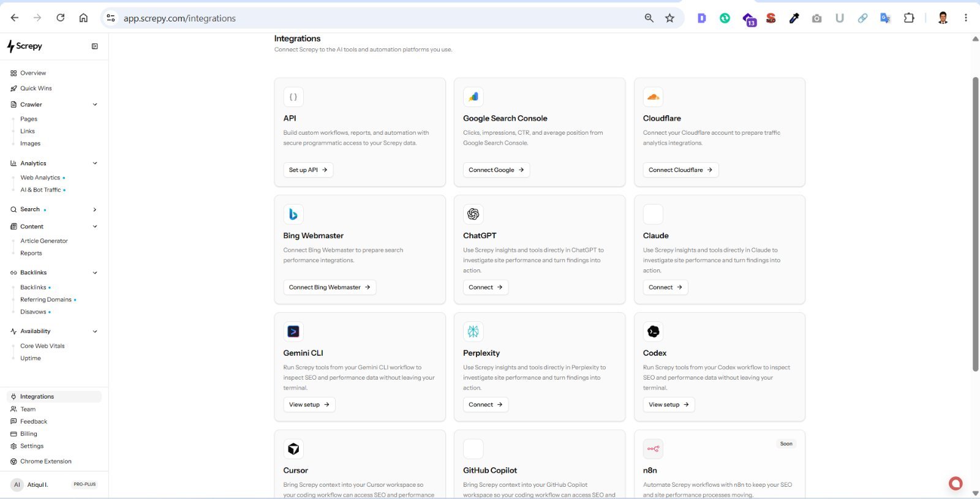The height and width of the screenshot is (499, 980).
Task: Click the zoom magnifier icon in address bar
Action: pos(649,18)
